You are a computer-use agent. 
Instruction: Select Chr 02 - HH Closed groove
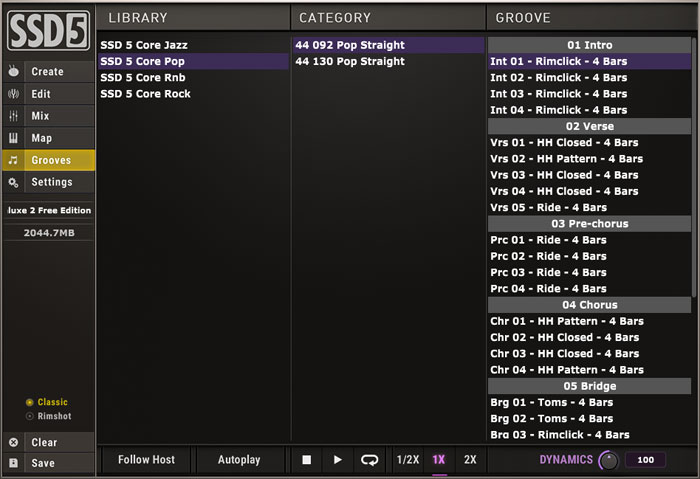(589, 337)
